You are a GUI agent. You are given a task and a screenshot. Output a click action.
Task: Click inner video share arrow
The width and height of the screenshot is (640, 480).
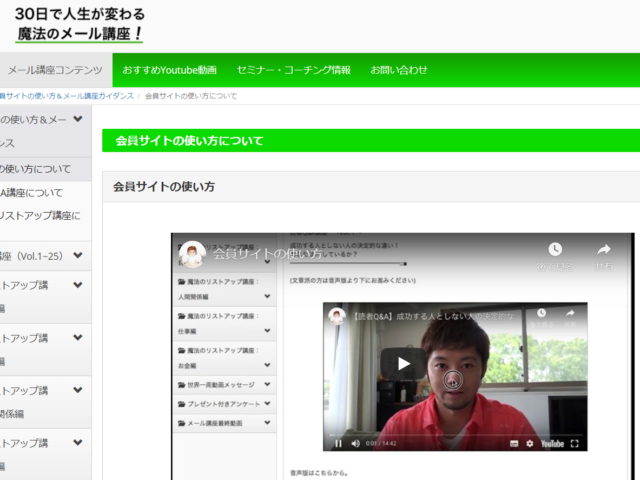click(x=570, y=313)
